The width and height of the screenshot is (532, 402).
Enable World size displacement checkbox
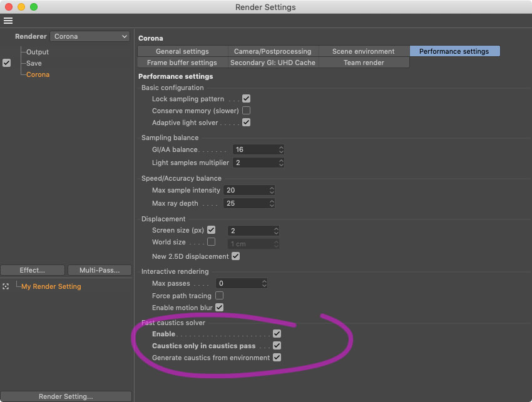coord(212,242)
